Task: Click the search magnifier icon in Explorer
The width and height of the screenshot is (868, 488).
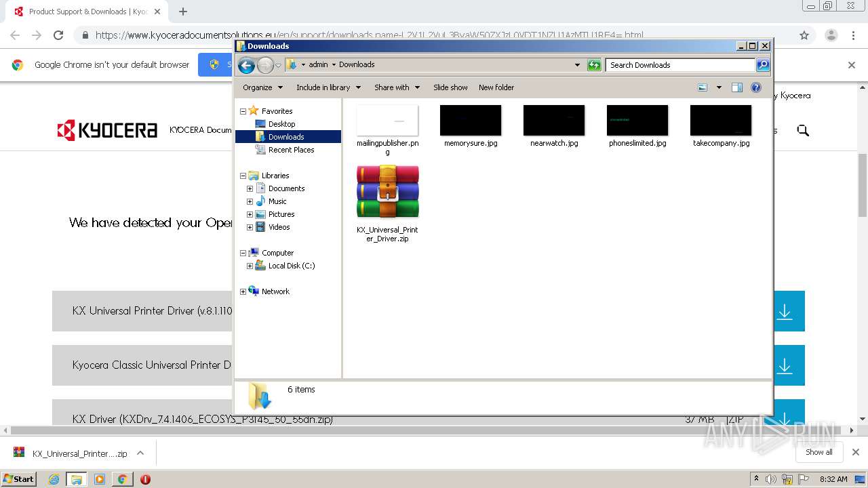Action: 763,65
